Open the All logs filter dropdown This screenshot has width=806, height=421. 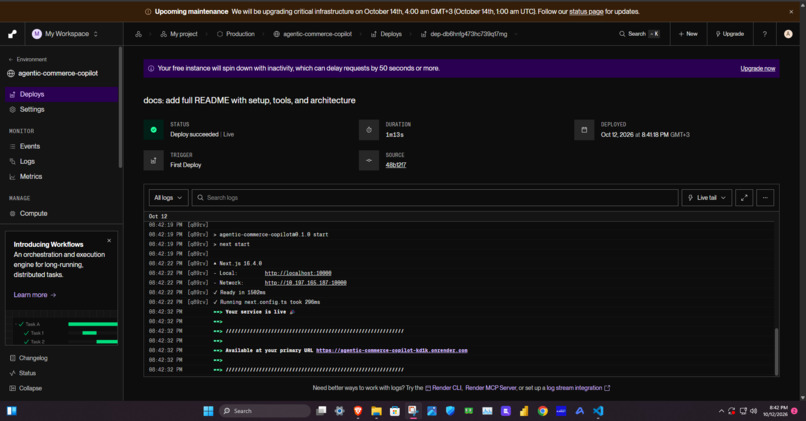[x=168, y=197]
